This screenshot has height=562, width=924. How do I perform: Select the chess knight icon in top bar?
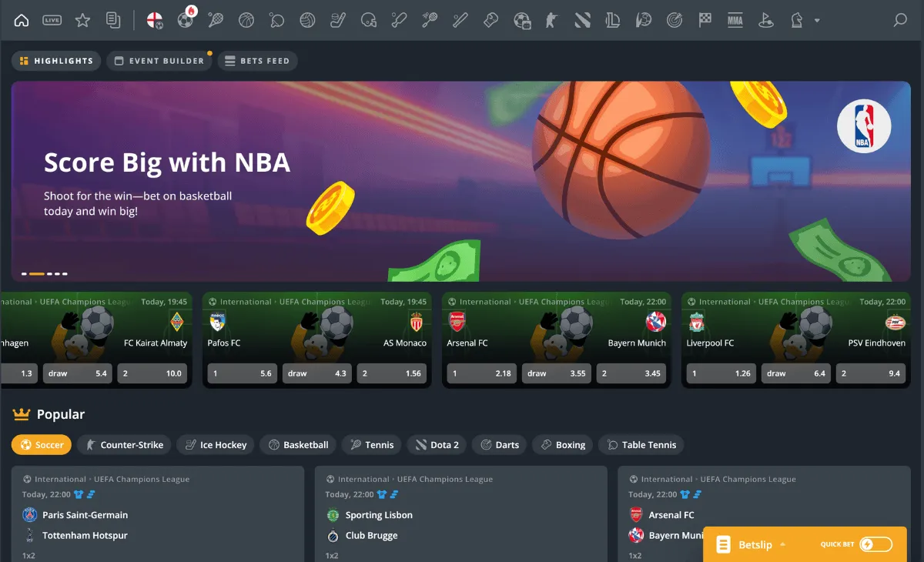pyautogui.click(x=796, y=20)
